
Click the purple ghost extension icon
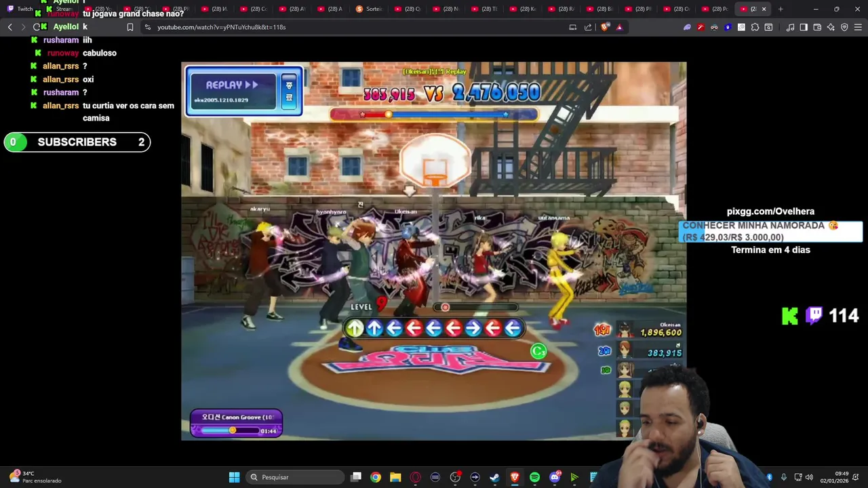pyautogui.click(x=687, y=27)
